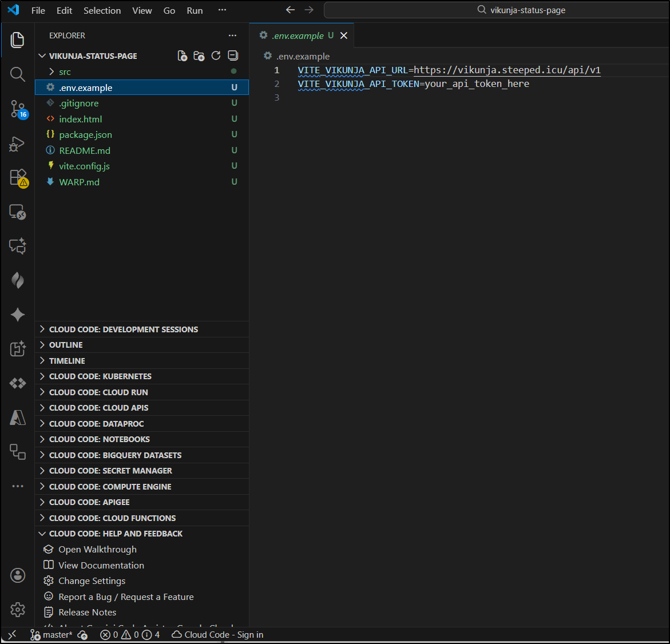The image size is (670, 644).
Task: Expand the OUTLINE section
Action: point(66,345)
